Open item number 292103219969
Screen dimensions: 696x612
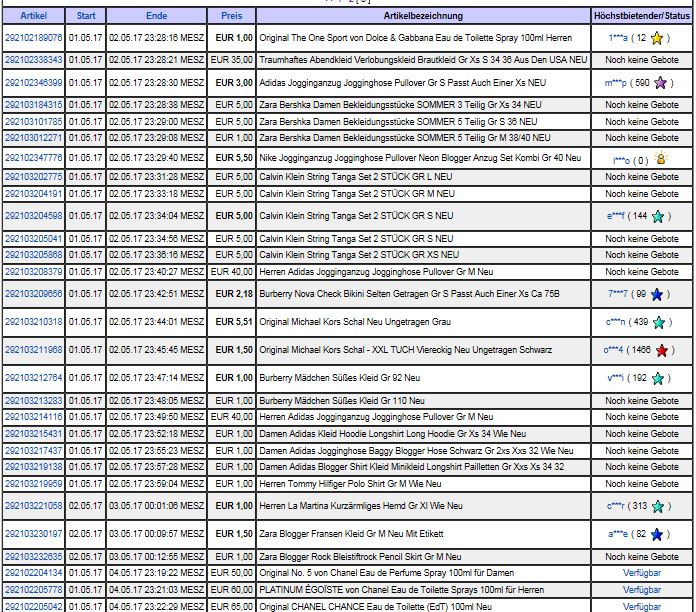pyautogui.click(x=34, y=484)
